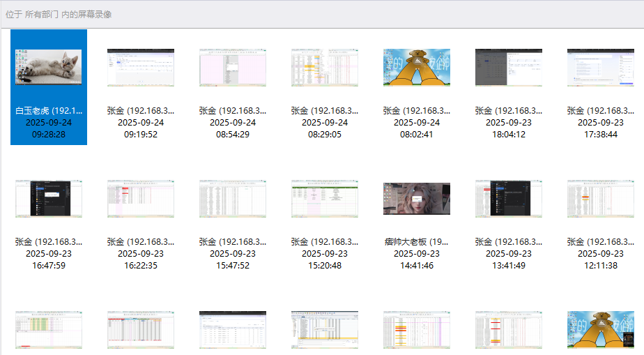Screen dimensions: 644x355
Task: Click the timestamp text 15:20:48
Action: pos(325,266)
